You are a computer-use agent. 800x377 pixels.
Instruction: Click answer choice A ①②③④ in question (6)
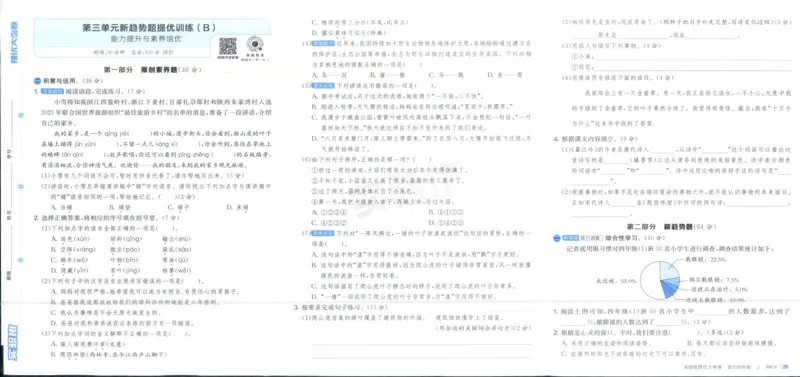tap(329, 212)
